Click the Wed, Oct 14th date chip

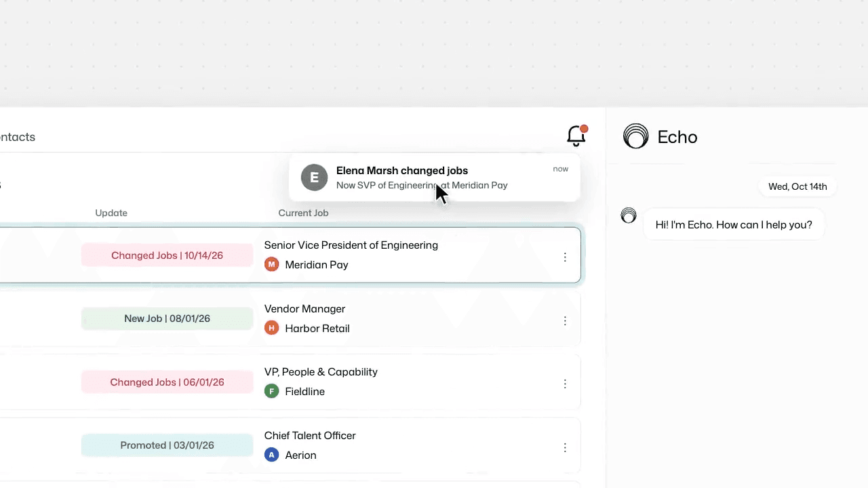point(797,186)
